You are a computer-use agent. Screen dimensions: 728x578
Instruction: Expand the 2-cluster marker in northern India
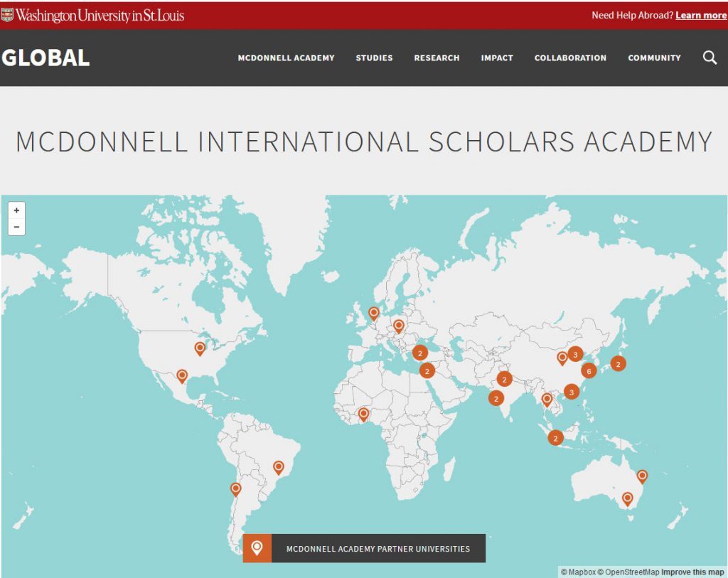[x=504, y=380]
